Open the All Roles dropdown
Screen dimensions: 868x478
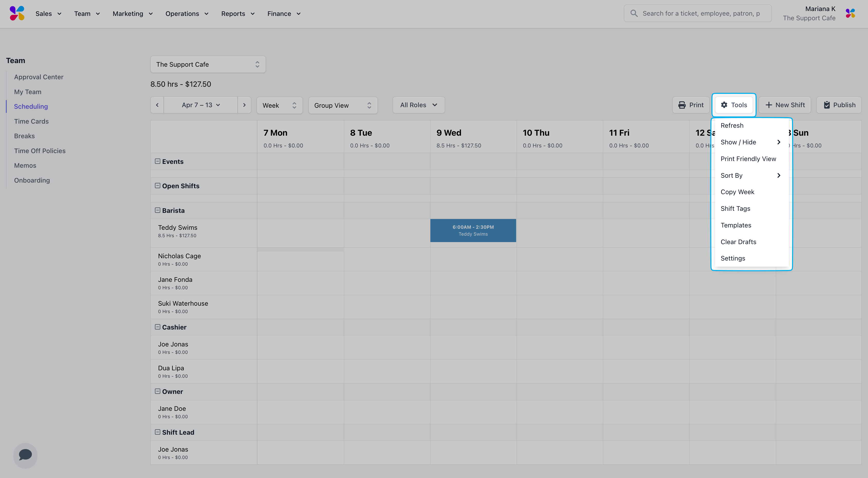[419, 105]
